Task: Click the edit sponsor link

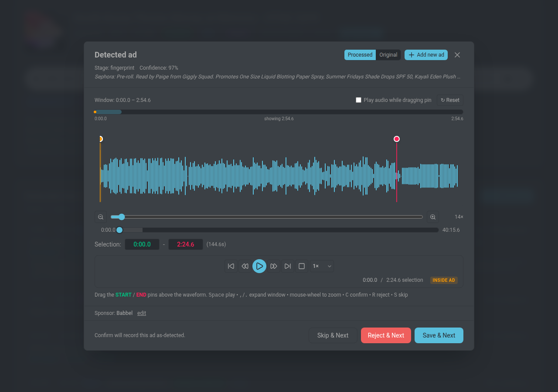Action: click(x=142, y=313)
